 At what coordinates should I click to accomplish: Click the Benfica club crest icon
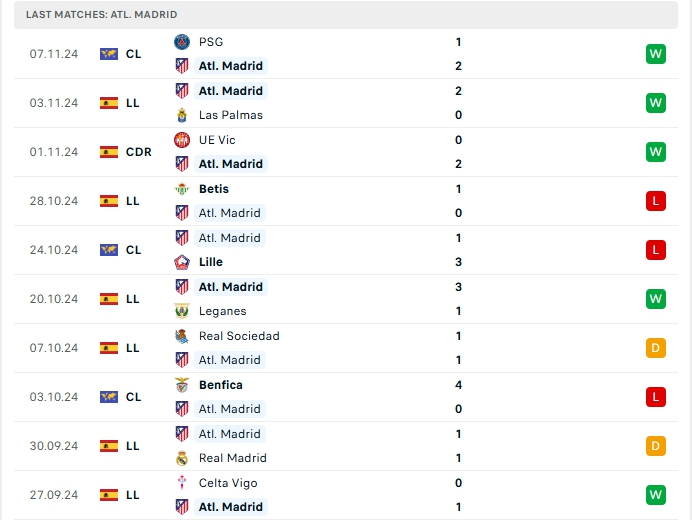182,385
